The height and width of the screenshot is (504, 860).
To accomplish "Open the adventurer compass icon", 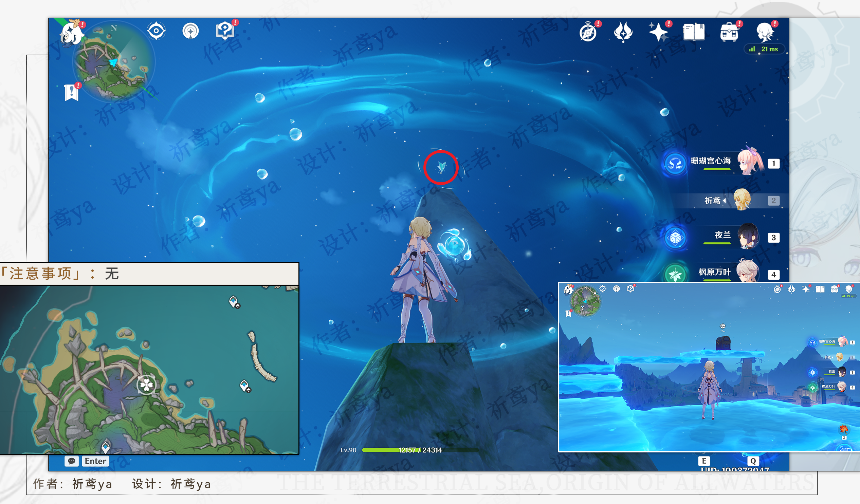I will (588, 33).
